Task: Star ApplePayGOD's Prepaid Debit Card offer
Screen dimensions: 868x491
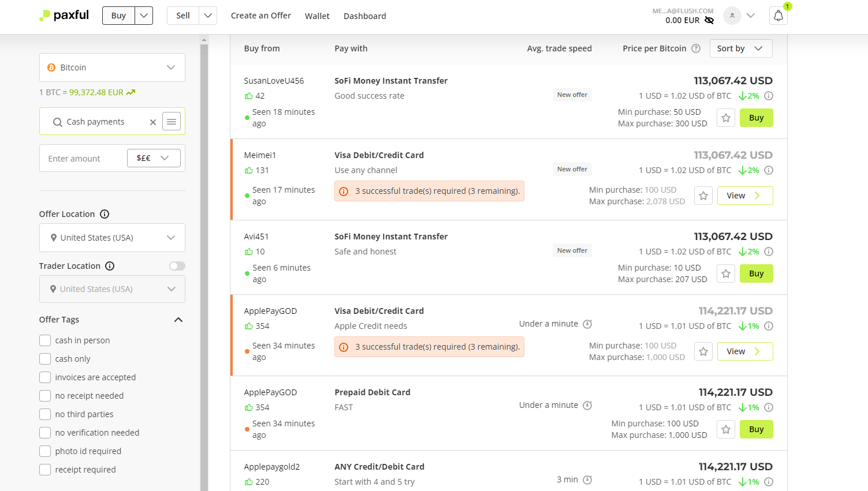Action: click(726, 429)
